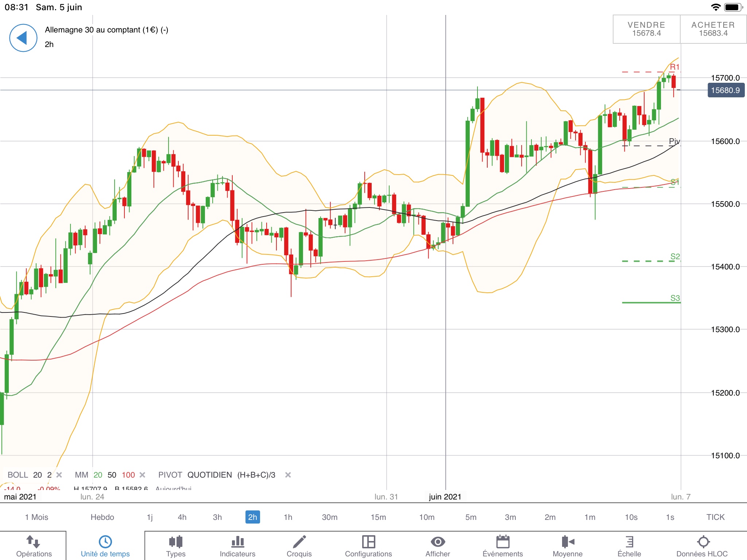
Task: Select the 1h time unit
Action: point(288,517)
